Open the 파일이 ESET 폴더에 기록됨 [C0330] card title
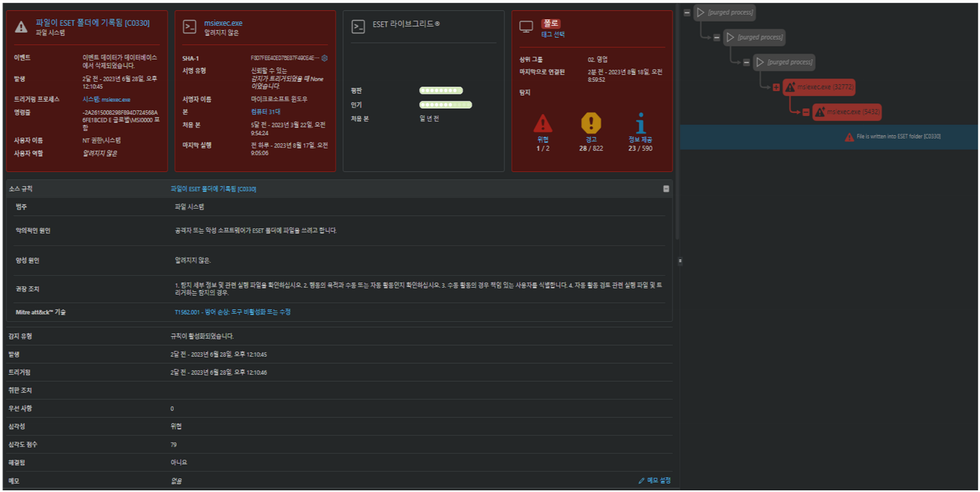 [93, 23]
